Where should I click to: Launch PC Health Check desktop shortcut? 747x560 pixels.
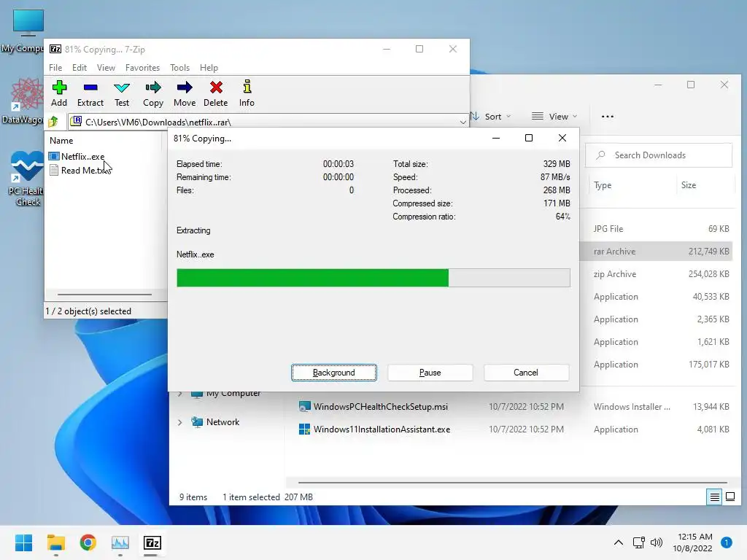click(26, 178)
